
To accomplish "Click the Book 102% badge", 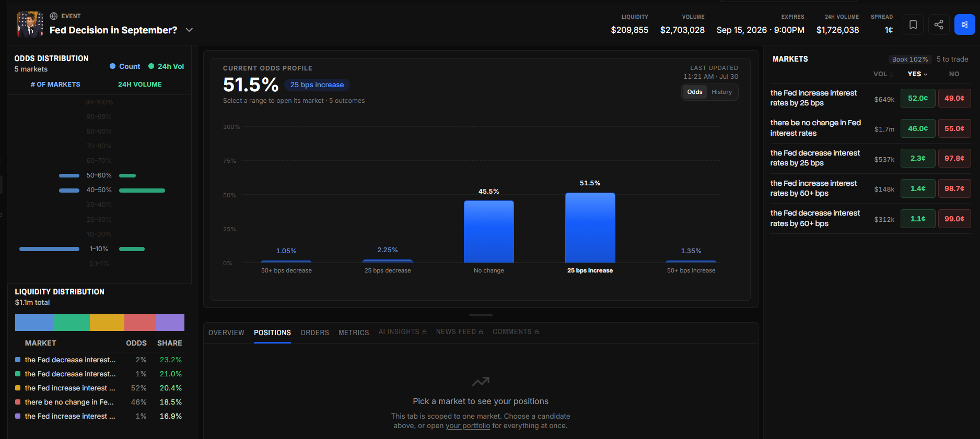I will (910, 60).
